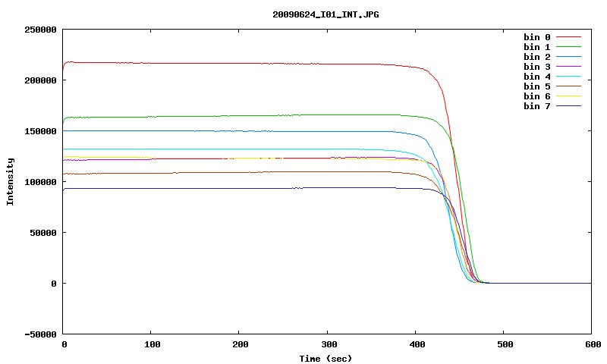
Task: Click the cyan line sample for bin 4
Action: 568,76
